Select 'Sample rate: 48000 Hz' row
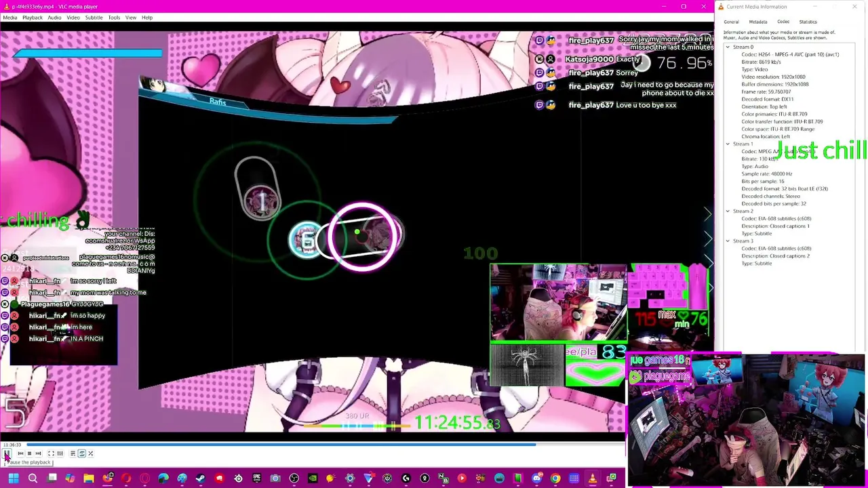 [x=766, y=174]
